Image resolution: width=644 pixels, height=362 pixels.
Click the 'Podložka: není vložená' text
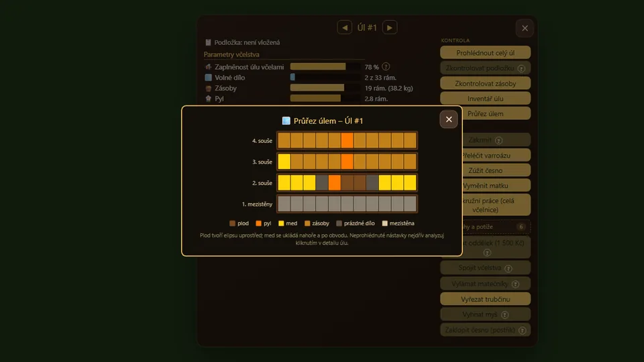click(248, 42)
